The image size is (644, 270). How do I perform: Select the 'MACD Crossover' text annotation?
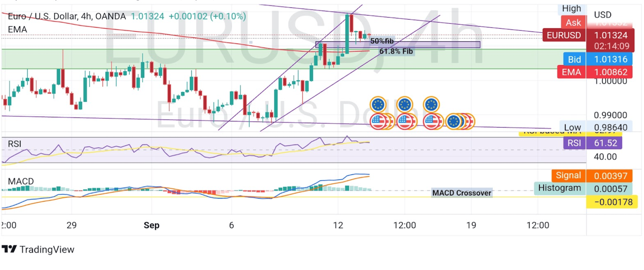click(462, 193)
